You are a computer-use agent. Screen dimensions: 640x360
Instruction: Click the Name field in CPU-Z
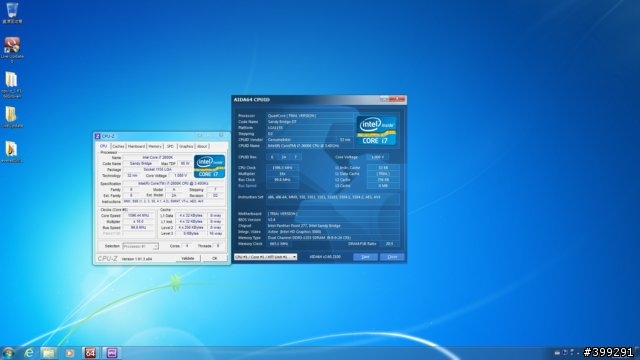coord(158,157)
